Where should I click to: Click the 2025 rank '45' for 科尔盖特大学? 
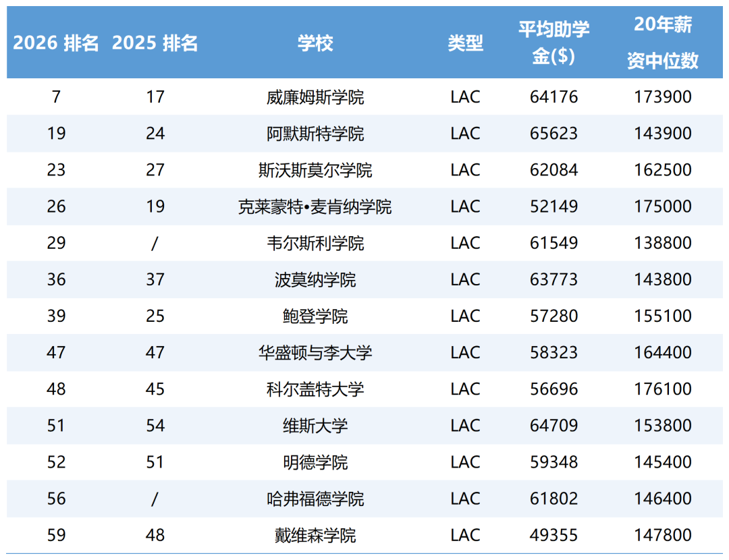pos(155,389)
